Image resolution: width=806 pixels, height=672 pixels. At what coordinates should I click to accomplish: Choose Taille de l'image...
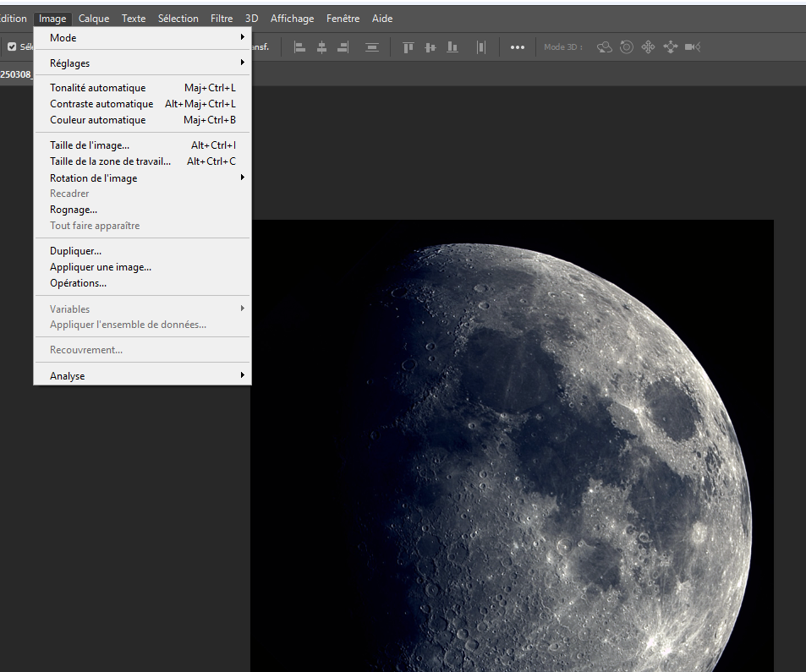pyautogui.click(x=142, y=145)
